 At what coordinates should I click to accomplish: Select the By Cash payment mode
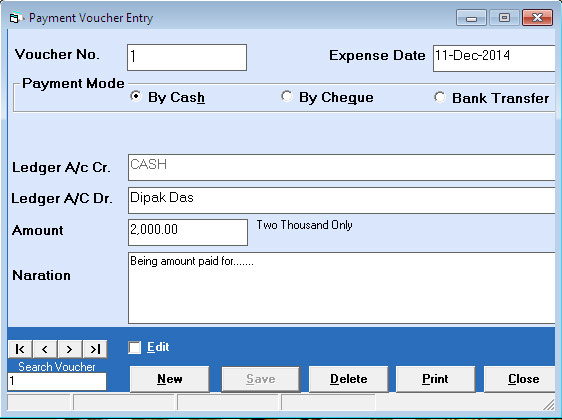point(135,97)
